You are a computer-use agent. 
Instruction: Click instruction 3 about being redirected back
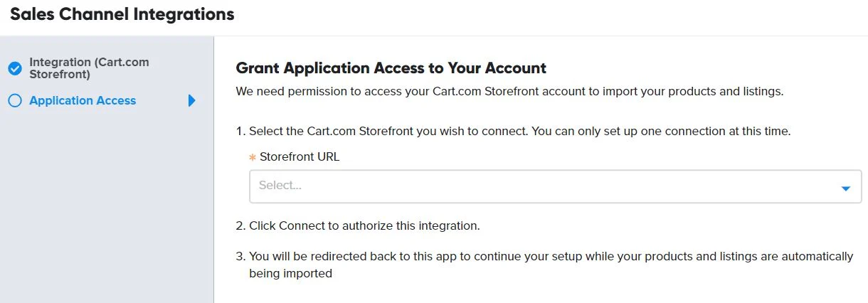544,265
